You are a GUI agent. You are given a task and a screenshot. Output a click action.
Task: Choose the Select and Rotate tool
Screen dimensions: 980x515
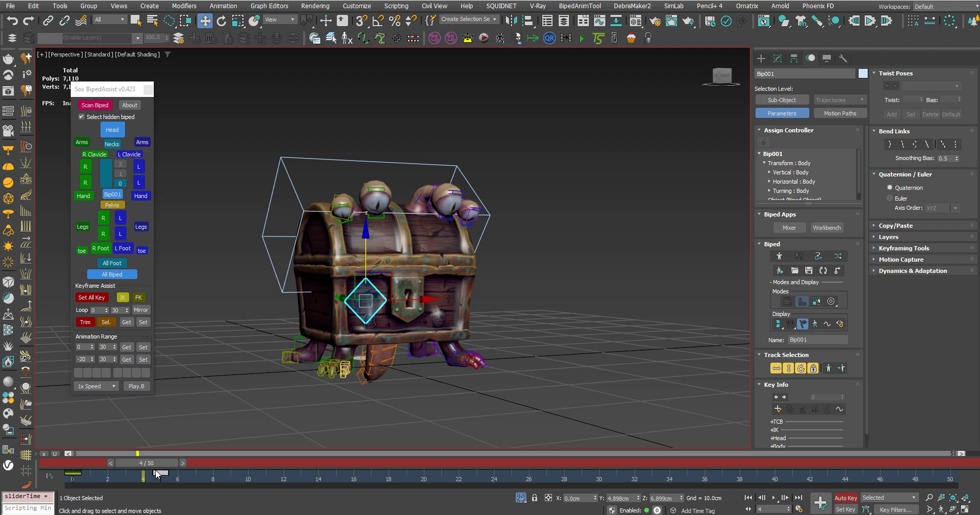pos(221,21)
